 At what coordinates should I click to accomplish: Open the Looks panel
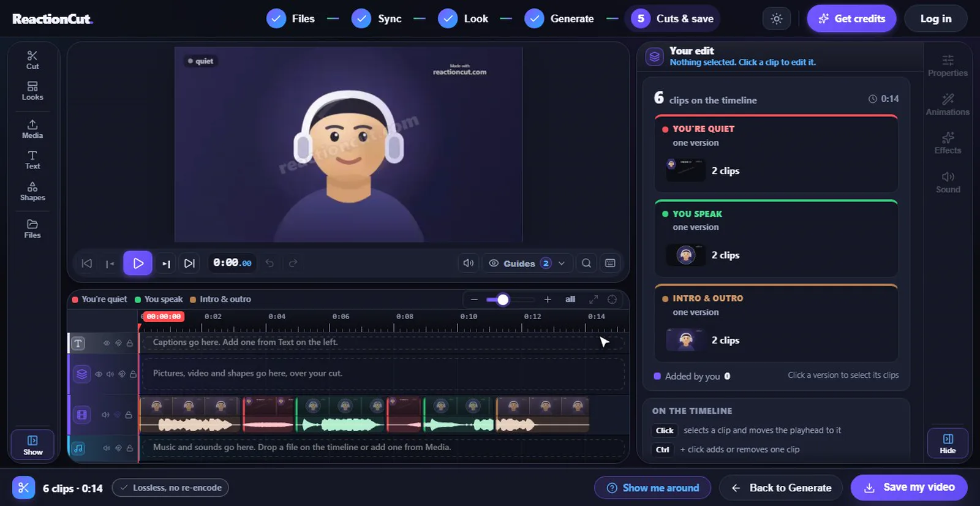click(x=32, y=91)
